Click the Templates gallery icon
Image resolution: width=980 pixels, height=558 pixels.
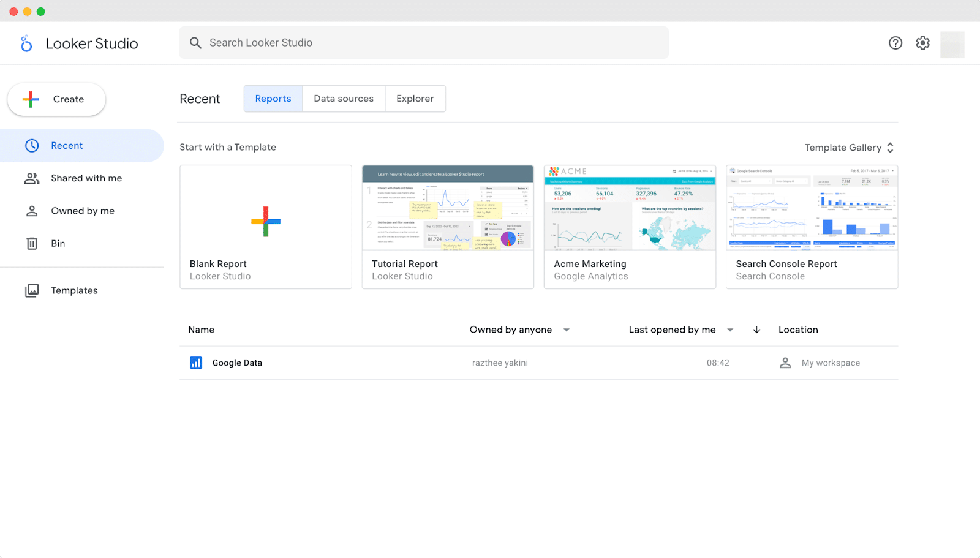click(x=32, y=291)
